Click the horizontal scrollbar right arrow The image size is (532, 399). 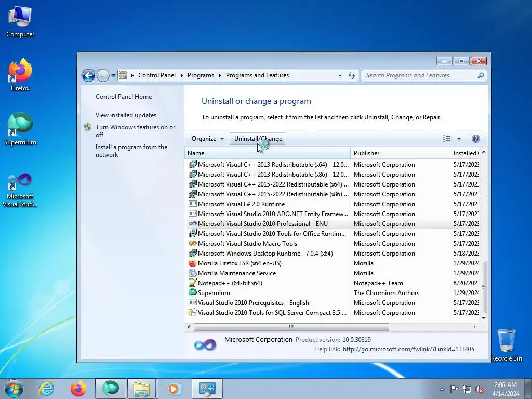pyautogui.click(x=474, y=327)
